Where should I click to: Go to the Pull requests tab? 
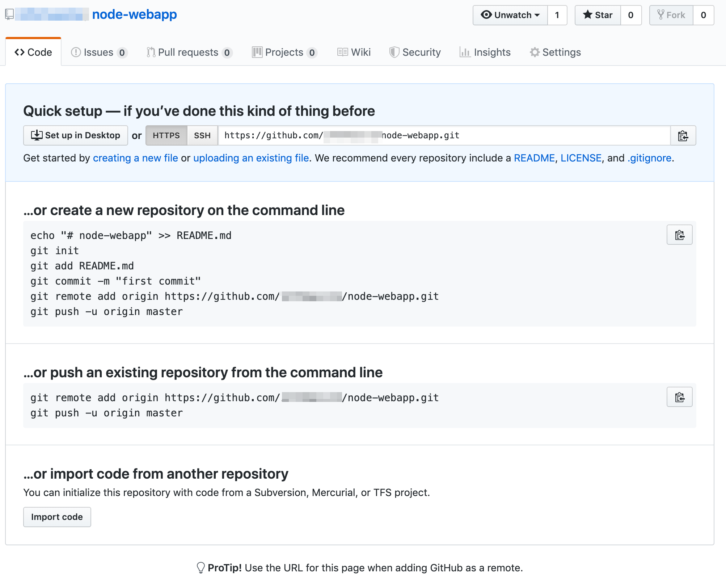tap(189, 52)
